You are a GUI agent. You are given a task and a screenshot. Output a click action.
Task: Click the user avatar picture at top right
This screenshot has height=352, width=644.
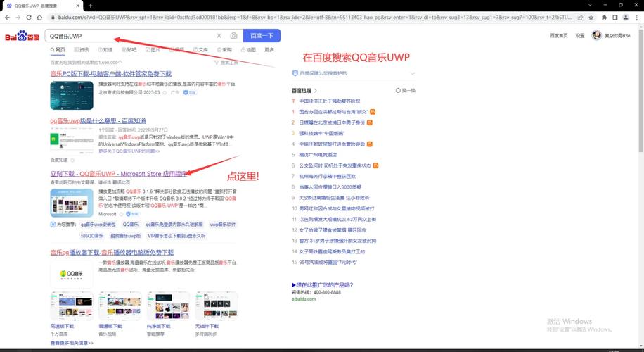click(x=596, y=35)
